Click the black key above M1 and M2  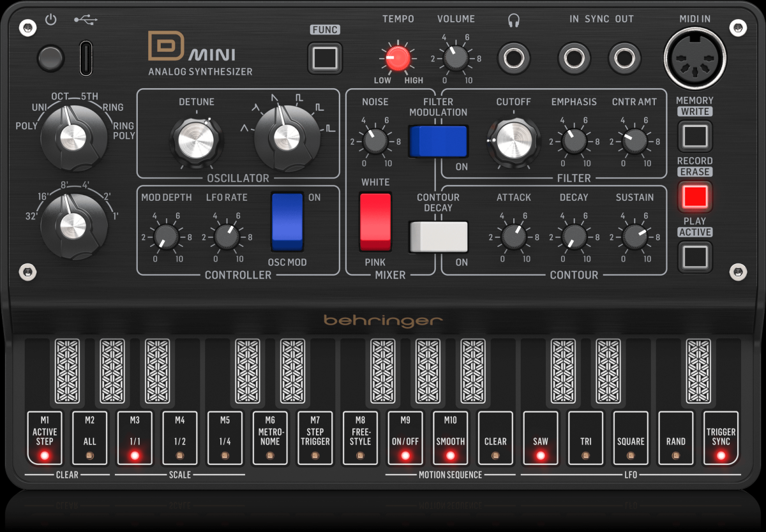coord(67,372)
